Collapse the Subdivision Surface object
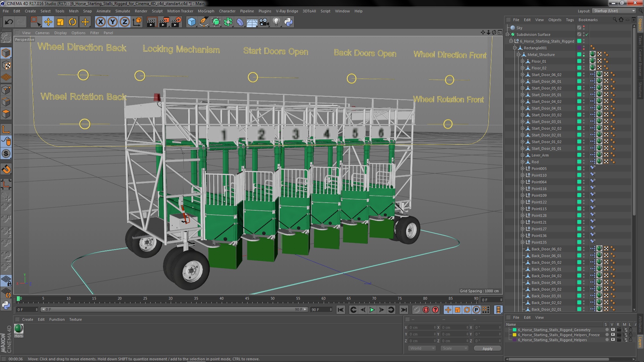644x362 pixels. click(508, 35)
